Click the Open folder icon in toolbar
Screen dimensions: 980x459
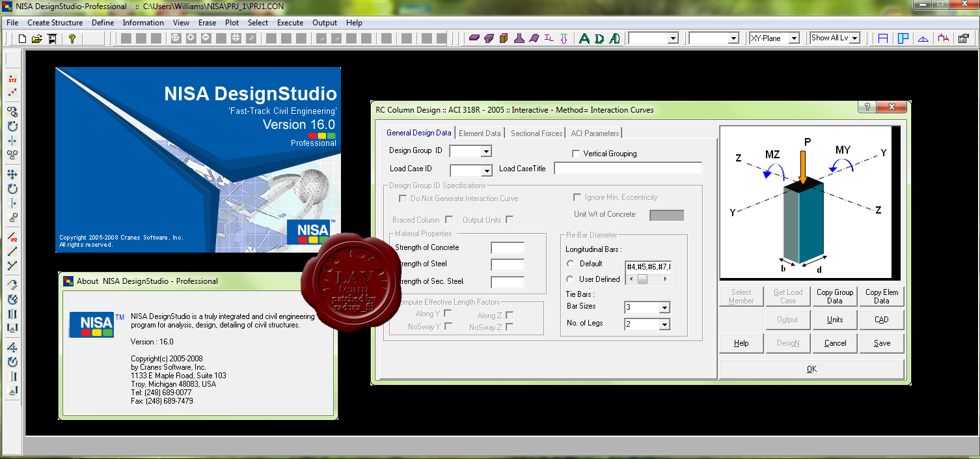point(37,38)
